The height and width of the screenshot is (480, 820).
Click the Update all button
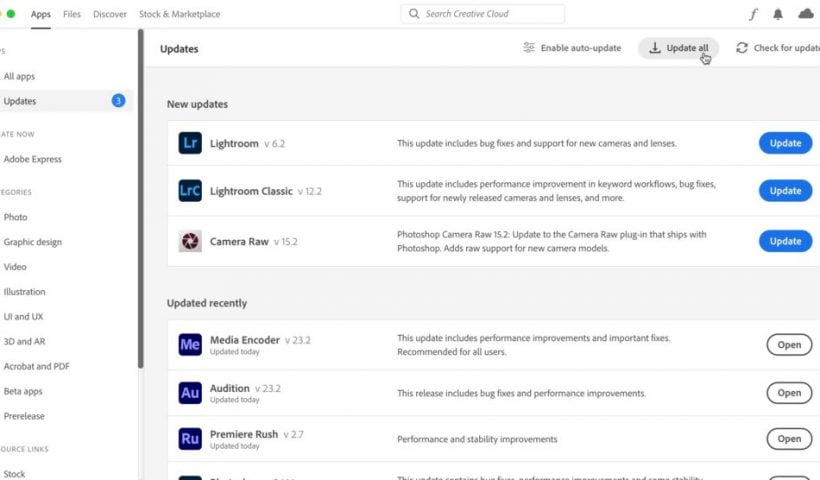(678, 48)
